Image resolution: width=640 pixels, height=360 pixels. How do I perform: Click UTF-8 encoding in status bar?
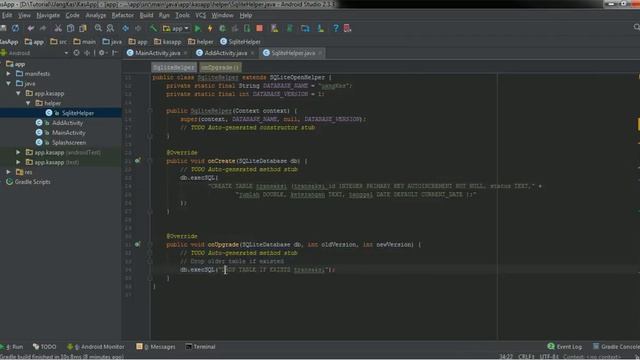pyautogui.click(x=549, y=357)
